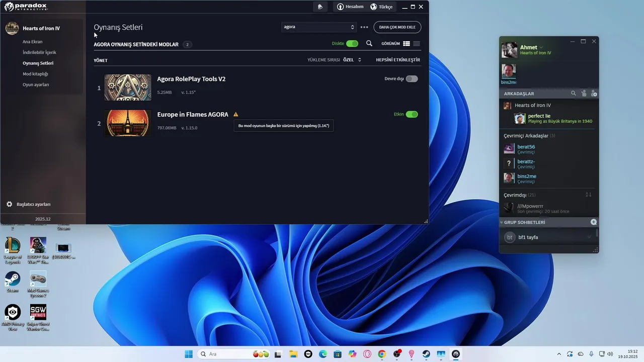Click the warning triangle next to Europe in Flames

coord(235,115)
